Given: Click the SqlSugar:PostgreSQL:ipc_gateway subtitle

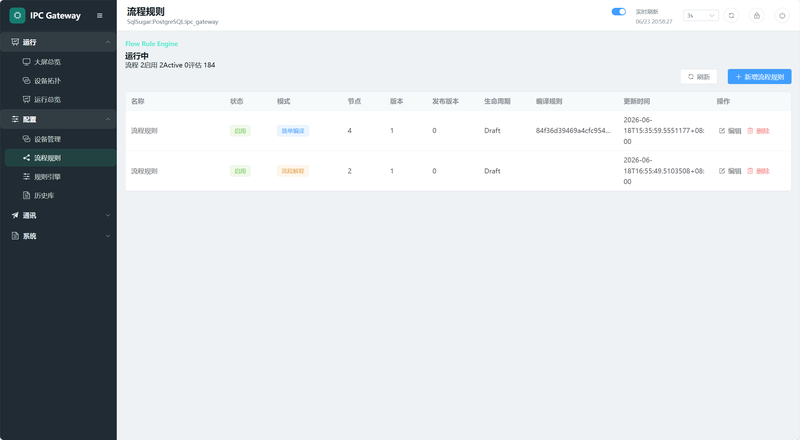Looking at the screenshot, I should [x=172, y=22].
